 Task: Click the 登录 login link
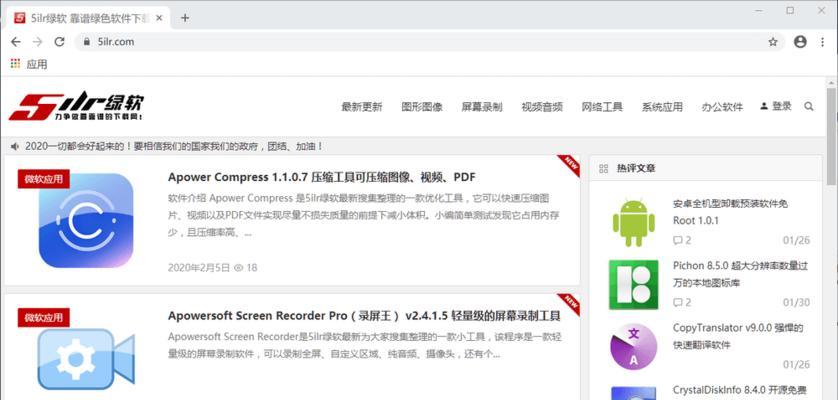tap(775, 106)
